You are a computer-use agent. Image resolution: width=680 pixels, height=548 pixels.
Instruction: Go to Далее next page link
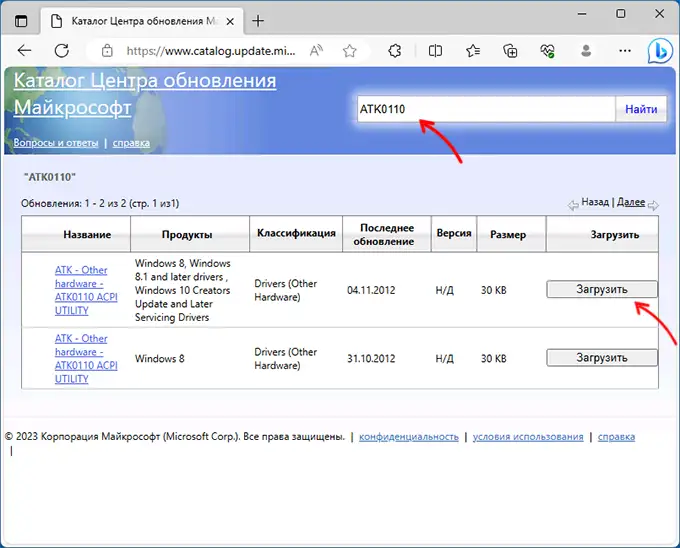(631, 202)
